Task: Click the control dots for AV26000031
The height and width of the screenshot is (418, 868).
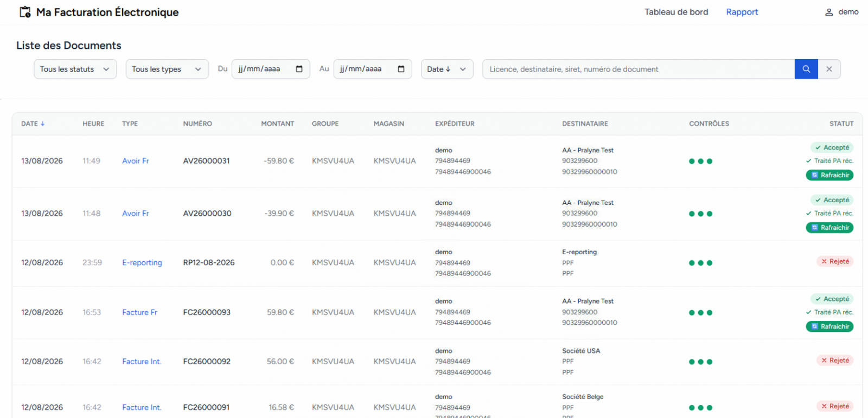Action: 700,161
